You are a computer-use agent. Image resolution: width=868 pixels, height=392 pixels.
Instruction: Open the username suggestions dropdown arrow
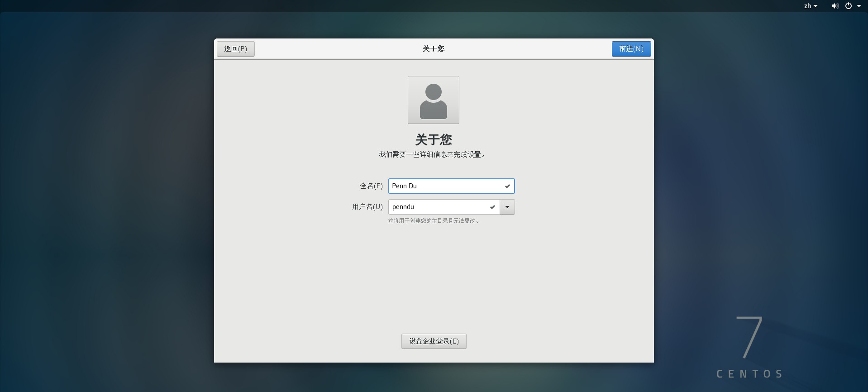point(507,207)
